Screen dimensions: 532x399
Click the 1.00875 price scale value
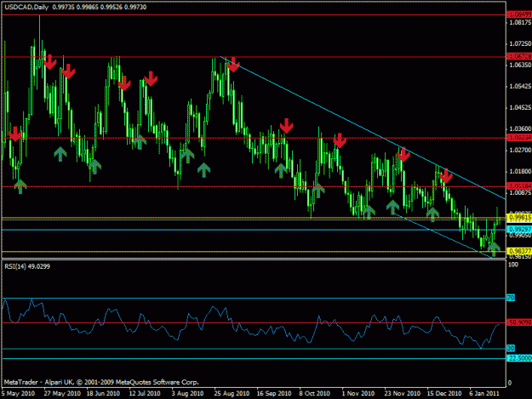tap(520, 192)
